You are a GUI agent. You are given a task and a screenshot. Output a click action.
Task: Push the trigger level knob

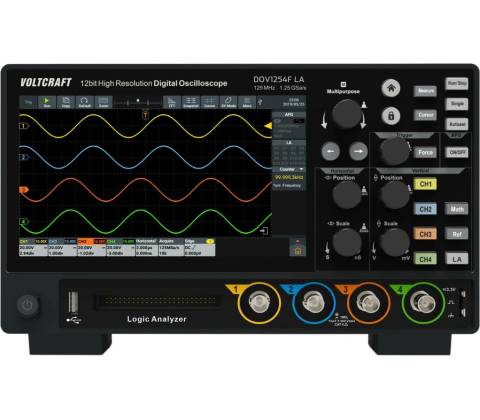[x=395, y=152]
